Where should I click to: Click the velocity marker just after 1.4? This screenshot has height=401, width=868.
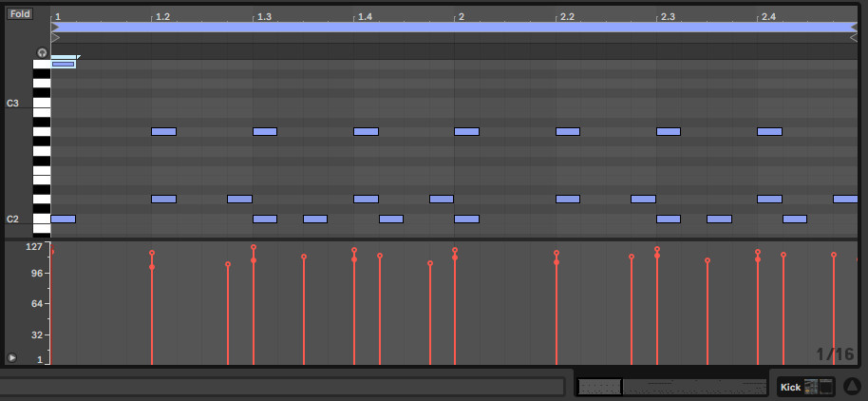380,256
